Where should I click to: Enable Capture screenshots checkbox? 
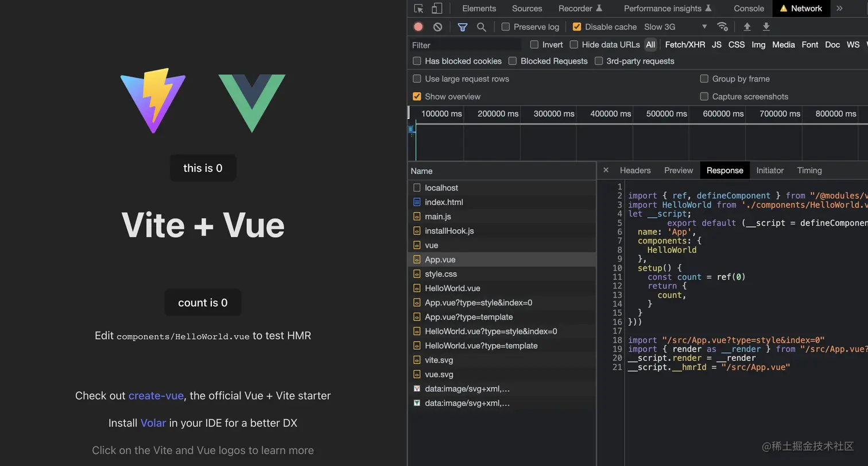(704, 97)
